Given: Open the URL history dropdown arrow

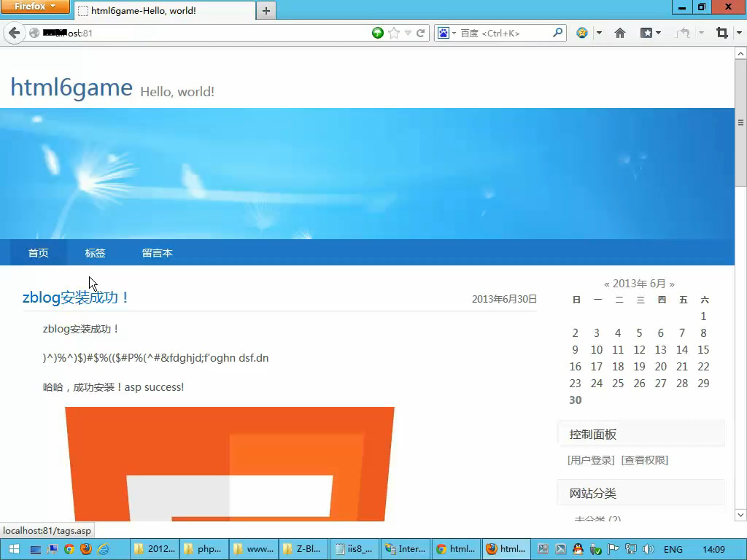Looking at the screenshot, I should point(408,33).
